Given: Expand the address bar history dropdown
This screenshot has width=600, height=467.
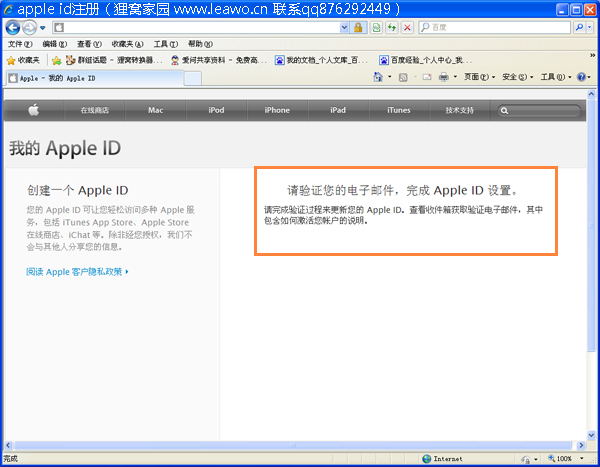Looking at the screenshot, I should (x=344, y=28).
